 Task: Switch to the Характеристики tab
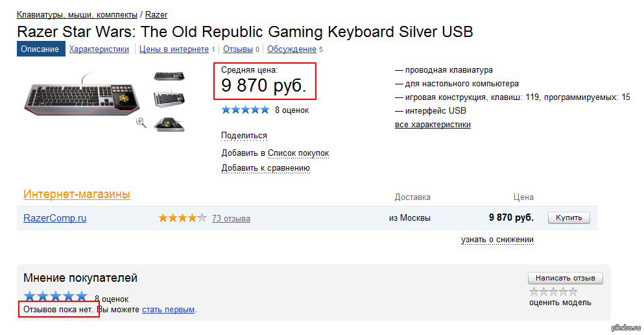[x=99, y=49]
